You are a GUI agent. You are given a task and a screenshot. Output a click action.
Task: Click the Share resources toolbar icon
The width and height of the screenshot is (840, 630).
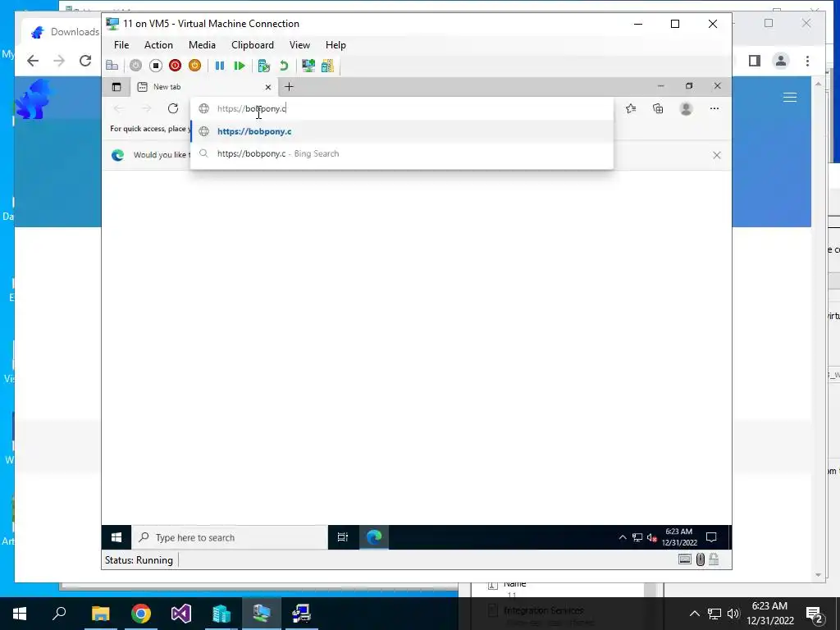(x=327, y=66)
